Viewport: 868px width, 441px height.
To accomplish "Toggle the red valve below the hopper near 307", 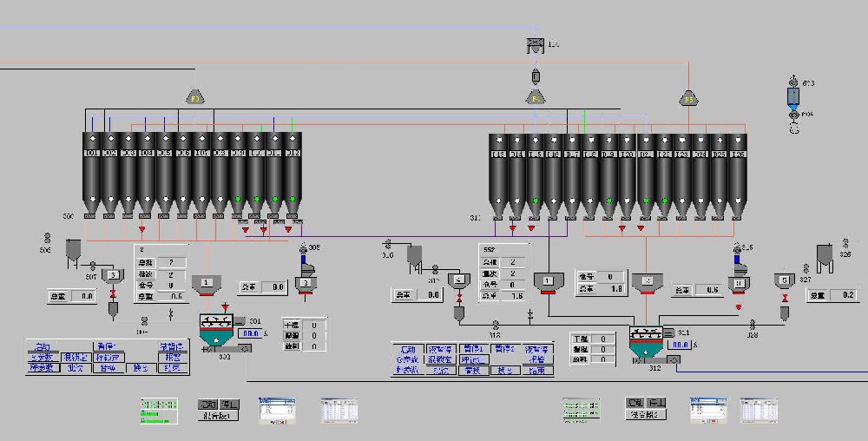I will point(112,307).
